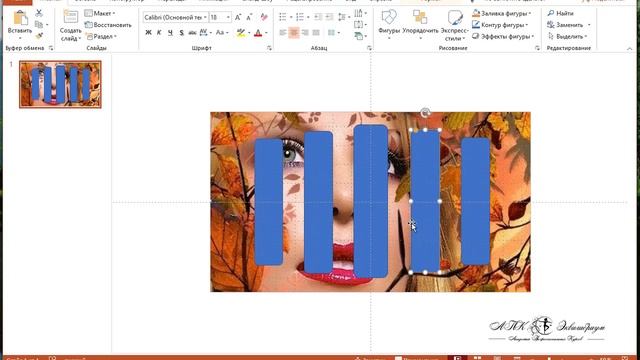Image resolution: width=640 pixels, height=360 pixels.
Task: Click the Создать слайд icon
Action: pos(70,17)
